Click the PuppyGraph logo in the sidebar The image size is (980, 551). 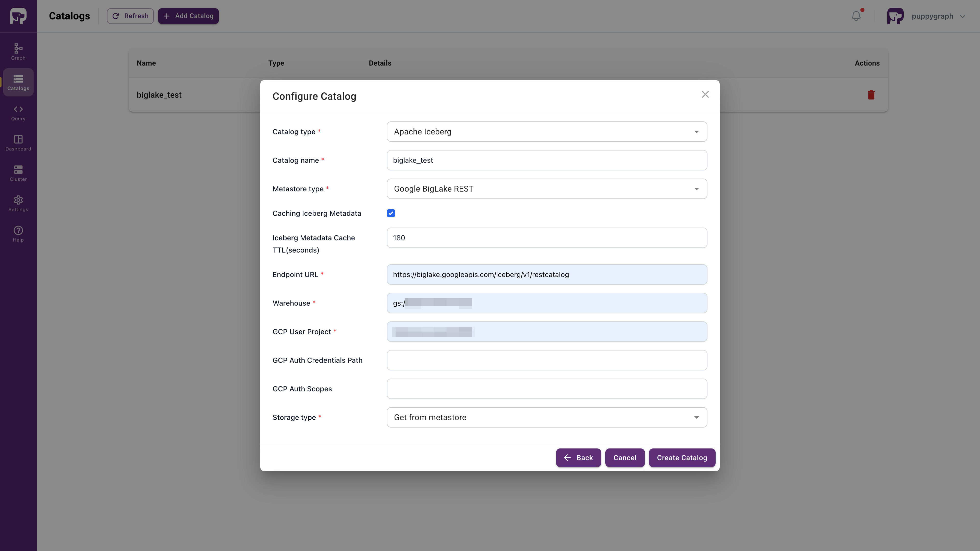click(18, 16)
